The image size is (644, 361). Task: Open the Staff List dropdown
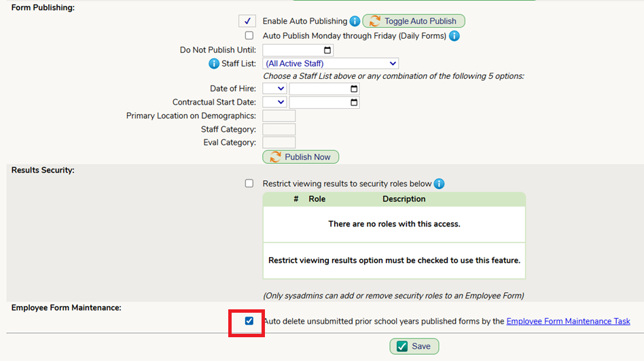(x=331, y=63)
